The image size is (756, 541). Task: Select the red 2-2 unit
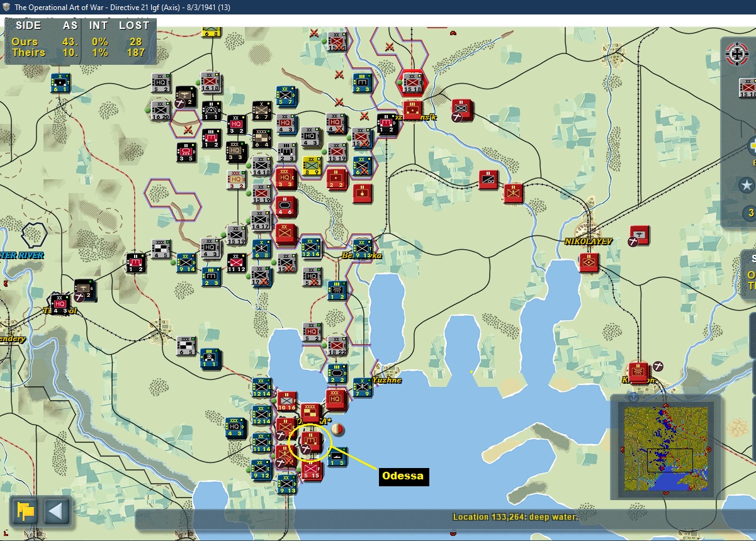click(337, 179)
